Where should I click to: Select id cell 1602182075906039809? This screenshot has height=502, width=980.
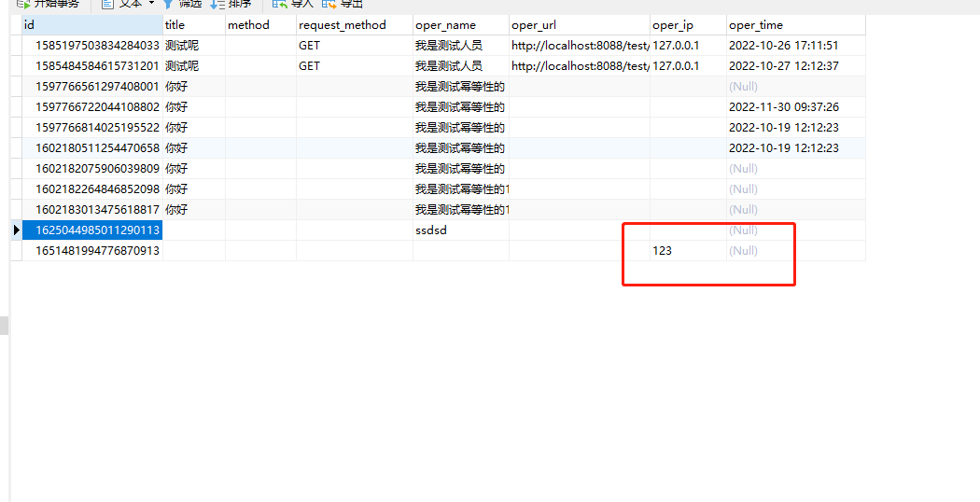92,169
